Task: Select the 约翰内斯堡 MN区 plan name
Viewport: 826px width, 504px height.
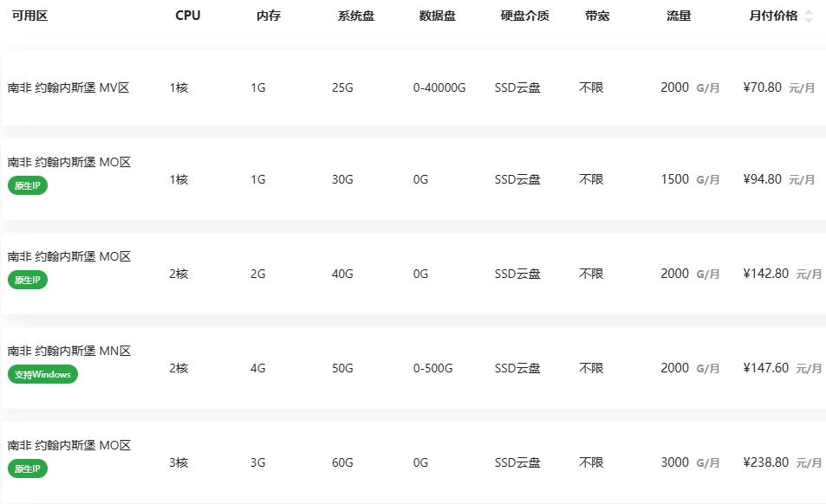Action: pos(69,351)
